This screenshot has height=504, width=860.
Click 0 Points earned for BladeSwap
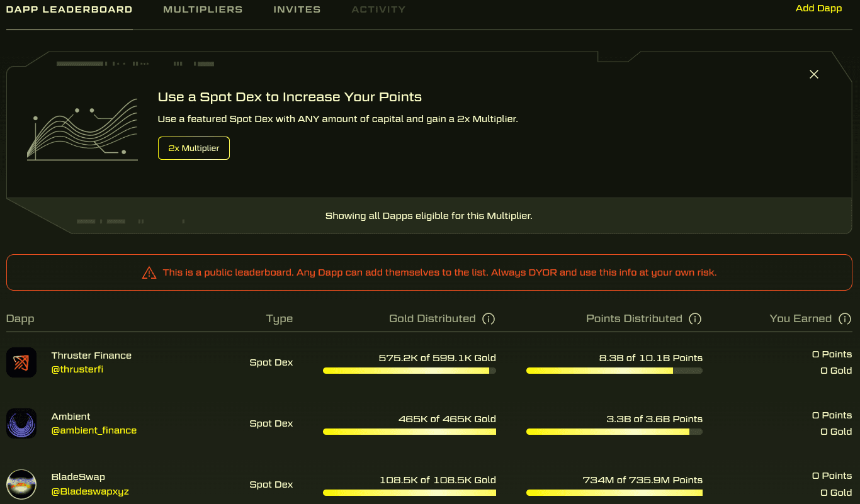point(832,476)
